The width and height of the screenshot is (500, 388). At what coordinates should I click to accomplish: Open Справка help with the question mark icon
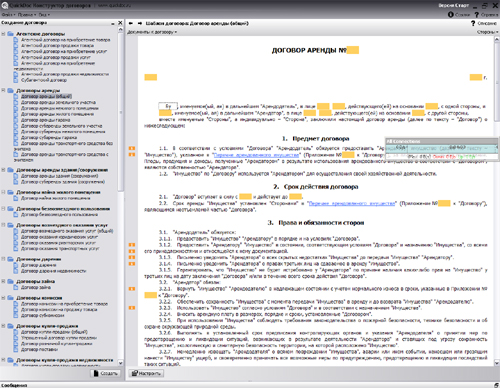(x=477, y=15)
